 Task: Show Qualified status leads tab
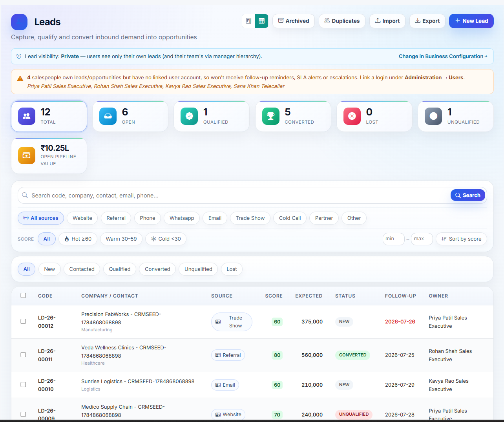120,269
